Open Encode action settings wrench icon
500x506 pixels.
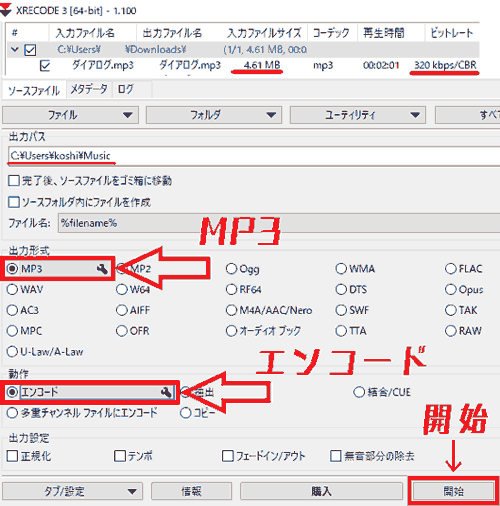(x=166, y=392)
